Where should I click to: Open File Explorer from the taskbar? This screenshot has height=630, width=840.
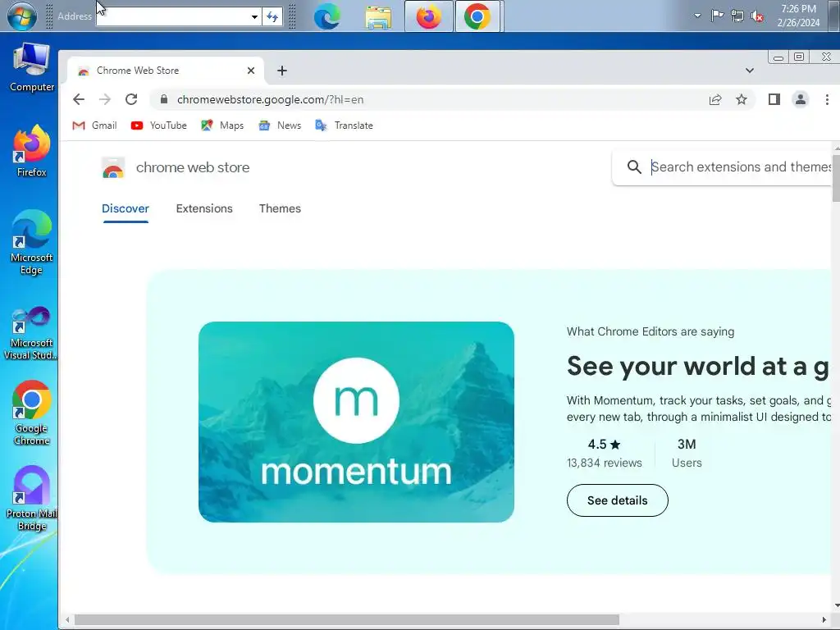point(378,16)
